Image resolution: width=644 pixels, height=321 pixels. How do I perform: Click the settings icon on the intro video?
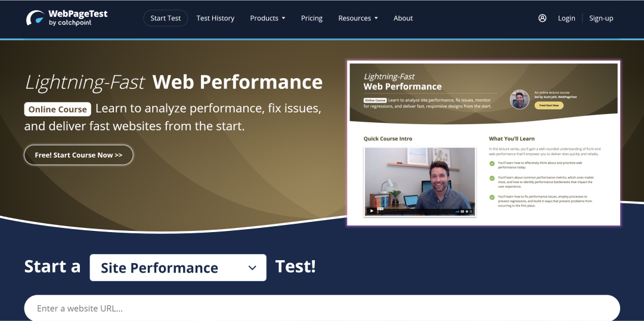466,211
